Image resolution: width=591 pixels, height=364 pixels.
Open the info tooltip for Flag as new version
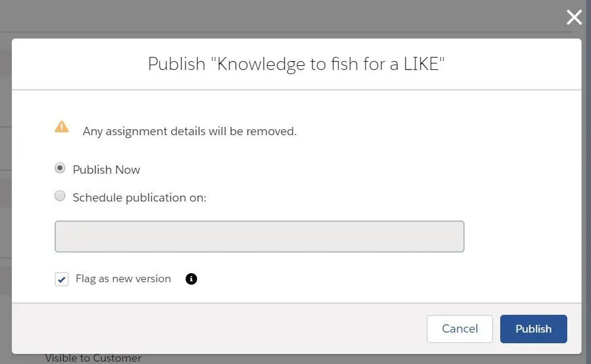(x=191, y=279)
